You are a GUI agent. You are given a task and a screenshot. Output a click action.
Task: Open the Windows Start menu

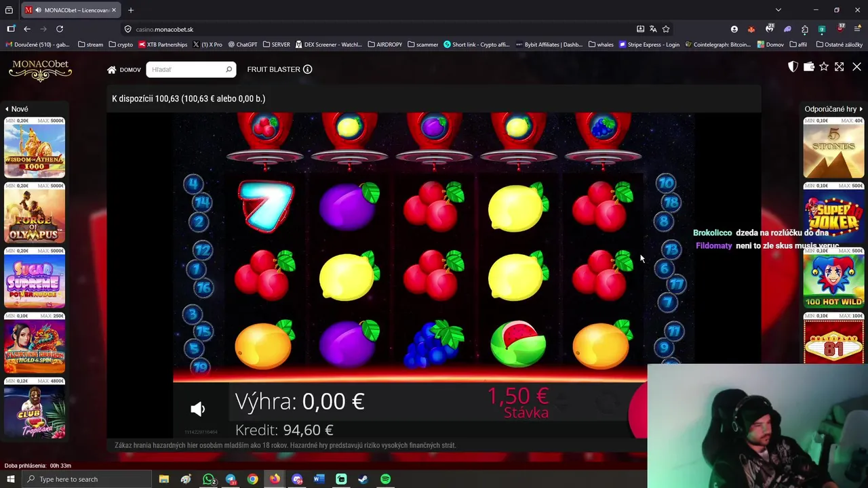10,479
